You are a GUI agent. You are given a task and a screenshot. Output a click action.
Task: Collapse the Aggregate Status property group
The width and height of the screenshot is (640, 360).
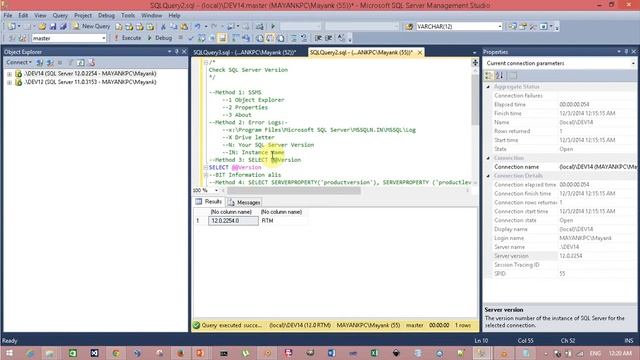[x=488, y=87]
